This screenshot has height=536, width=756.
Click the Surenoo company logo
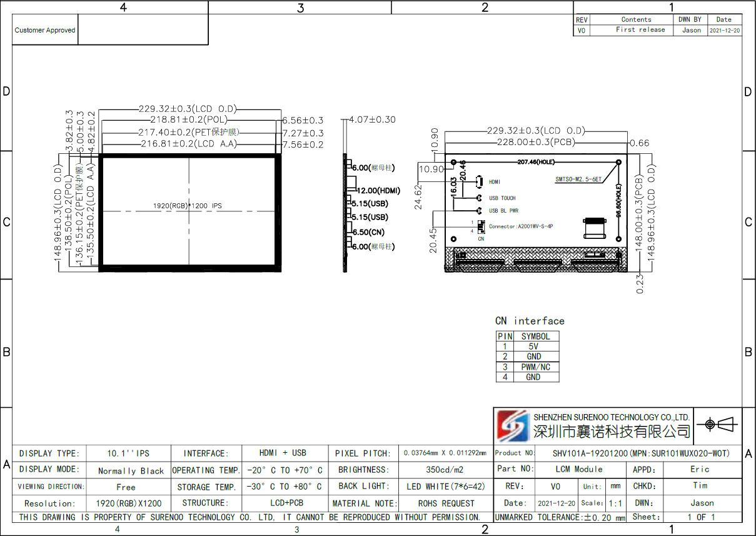(512, 425)
